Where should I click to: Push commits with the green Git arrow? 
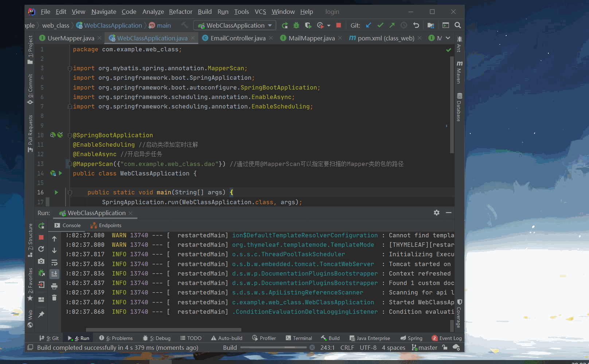pos(392,25)
